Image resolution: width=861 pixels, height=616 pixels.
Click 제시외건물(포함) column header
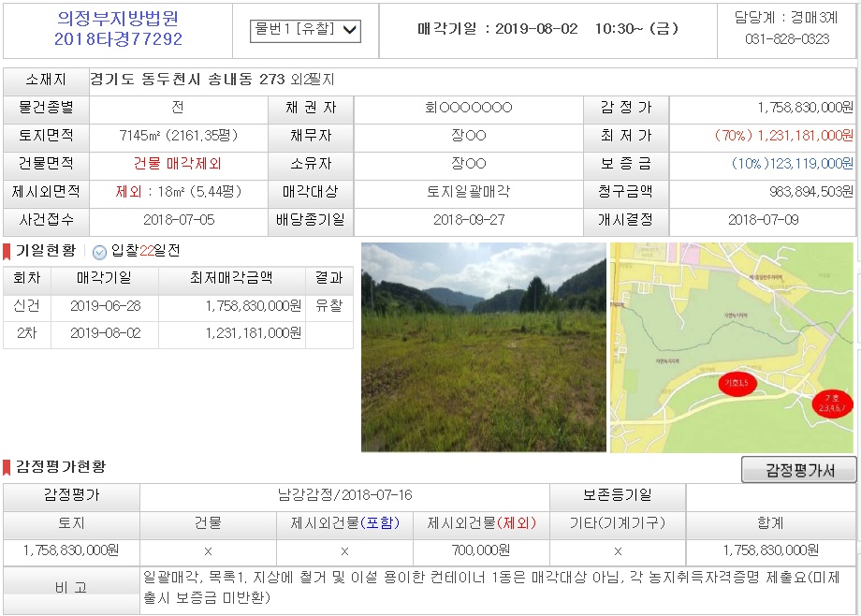(x=344, y=523)
